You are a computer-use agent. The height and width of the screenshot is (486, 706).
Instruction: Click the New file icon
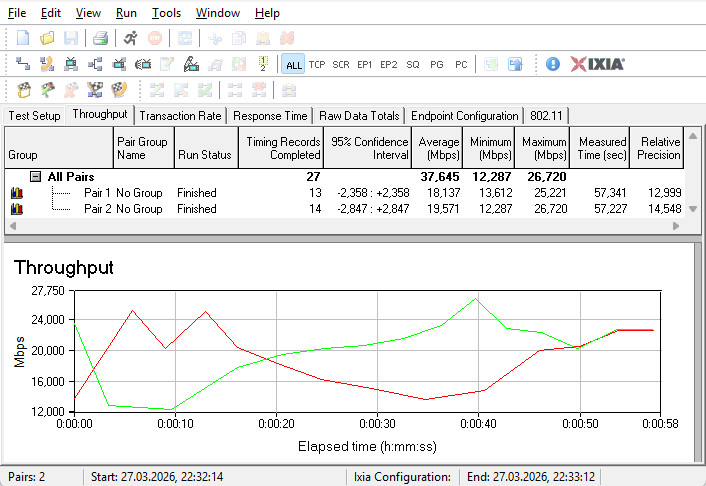[x=23, y=38]
